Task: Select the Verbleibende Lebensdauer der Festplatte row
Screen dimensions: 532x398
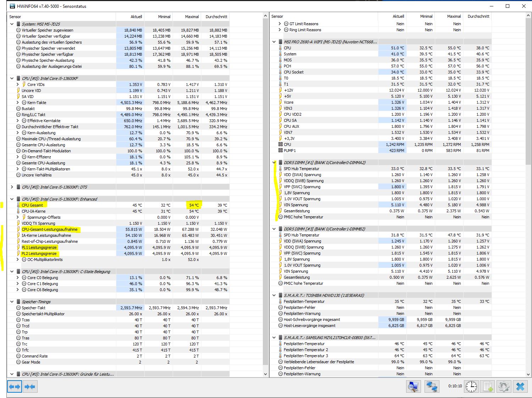Action: click(381, 362)
